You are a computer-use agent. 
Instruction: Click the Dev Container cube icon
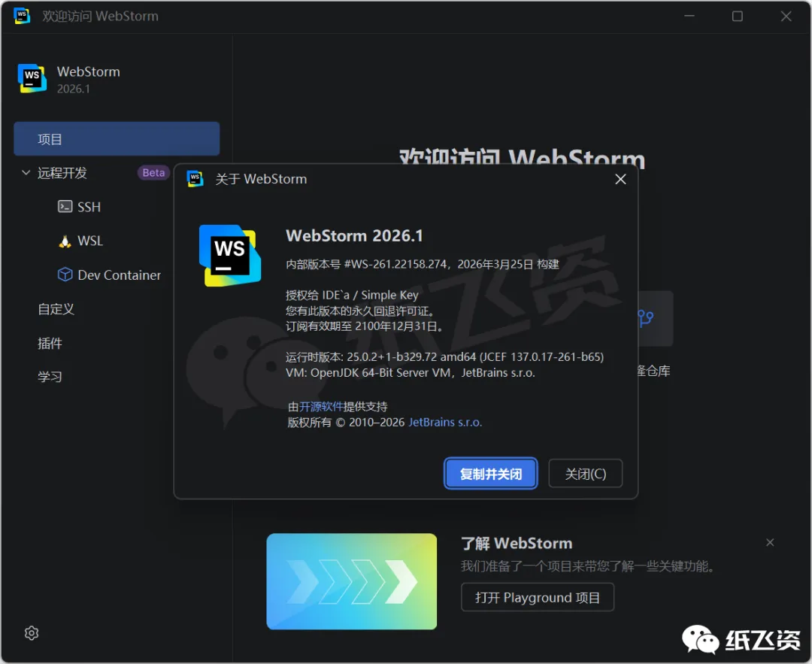[x=65, y=274]
